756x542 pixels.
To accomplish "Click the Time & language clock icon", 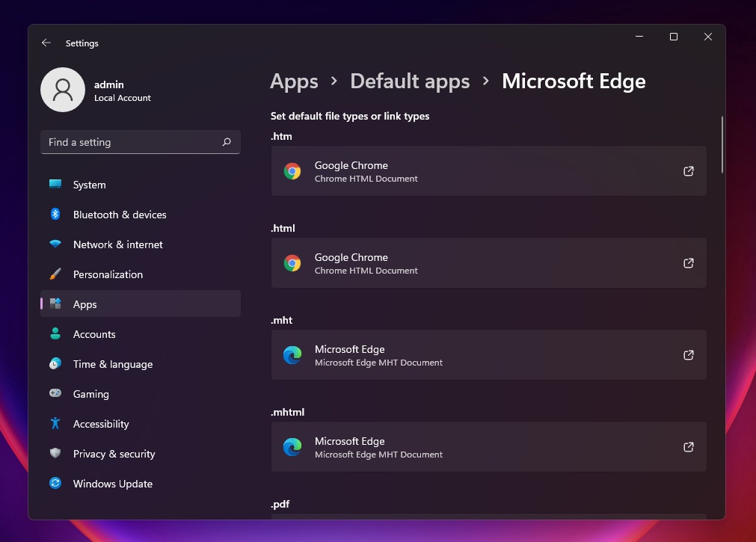I will [x=55, y=363].
